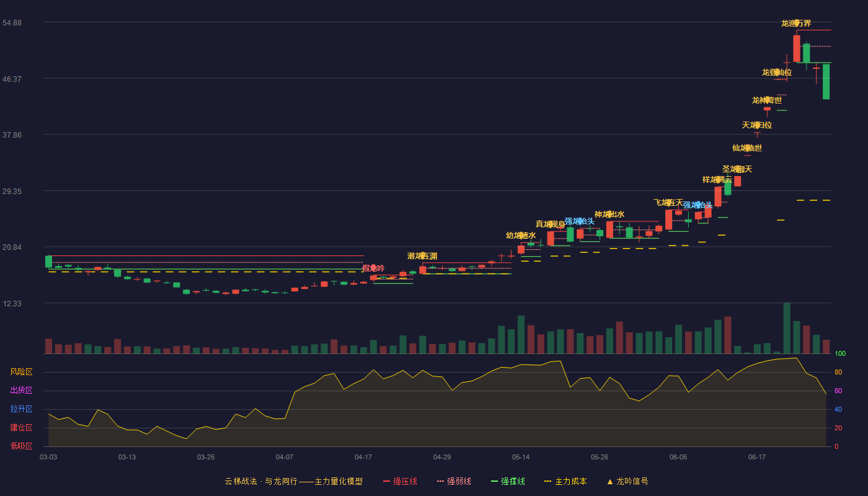The width and height of the screenshot is (868, 496).
Task: Click the 真龙现身 signal marker
Action: click(551, 224)
